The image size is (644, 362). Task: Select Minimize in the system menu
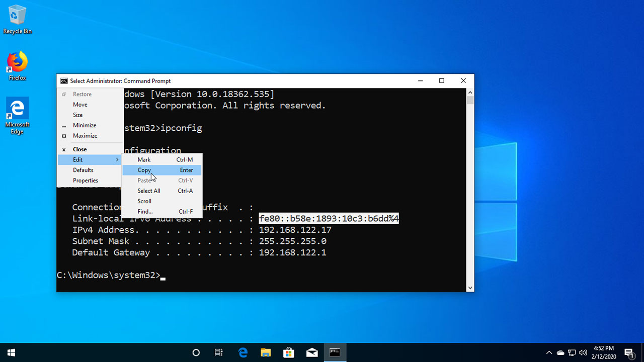tap(91, 125)
